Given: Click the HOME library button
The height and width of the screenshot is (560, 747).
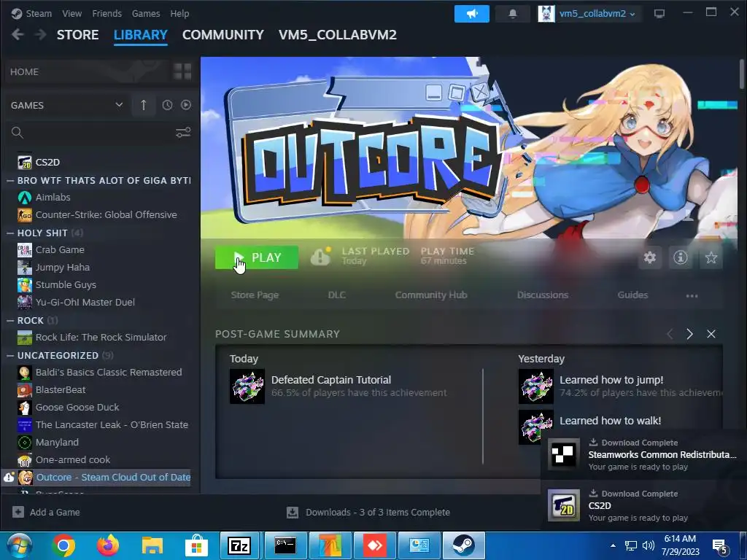Looking at the screenshot, I should (x=87, y=71).
